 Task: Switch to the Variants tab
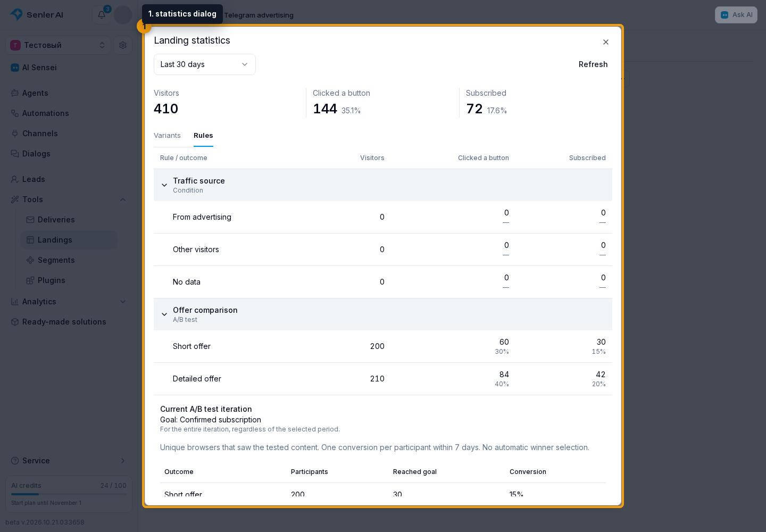click(167, 136)
